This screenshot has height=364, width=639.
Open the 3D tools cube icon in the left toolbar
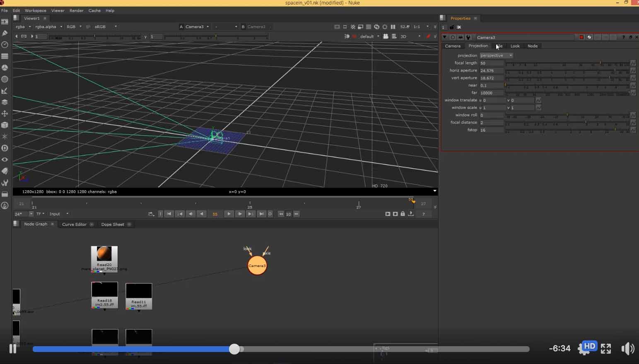coord(5,125)
